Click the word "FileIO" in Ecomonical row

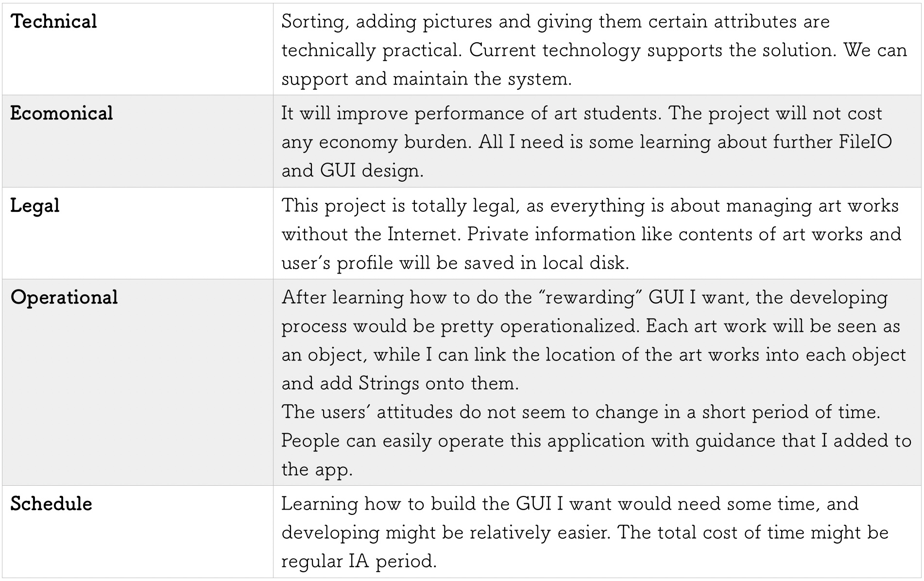(x=865, y=142)
